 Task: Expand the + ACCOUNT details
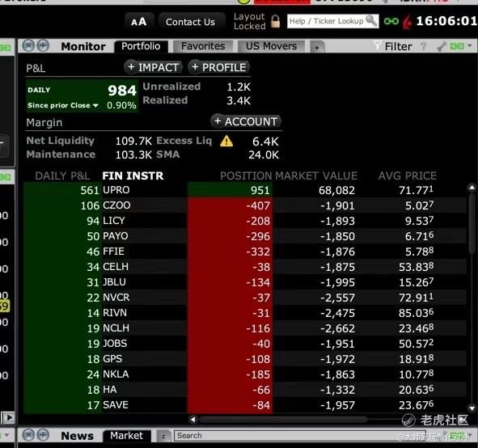click(x=245, y=121)
